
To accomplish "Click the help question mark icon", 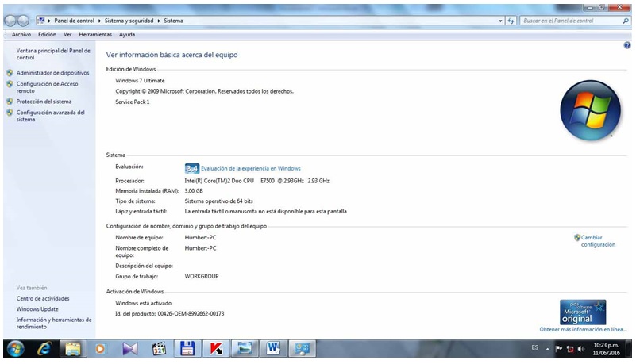I will pyautogui.click(x=627, y=46).
